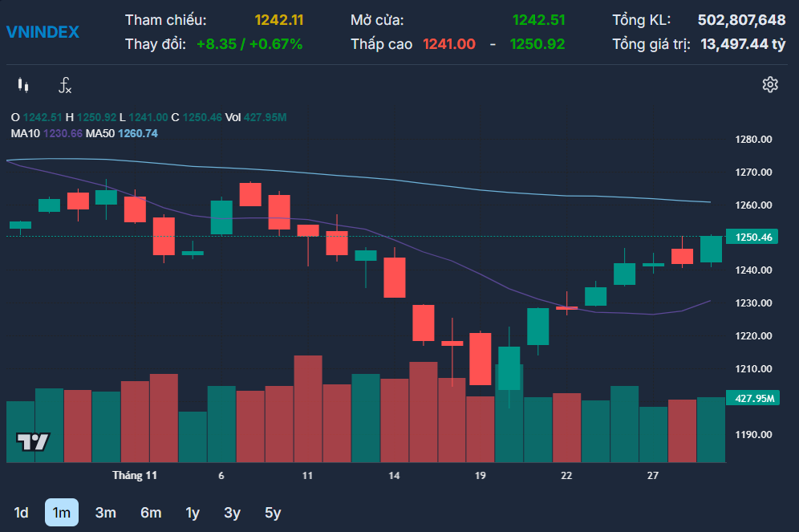Show the 1y range
The image size is (799, 532).
[x=193, y=513]
